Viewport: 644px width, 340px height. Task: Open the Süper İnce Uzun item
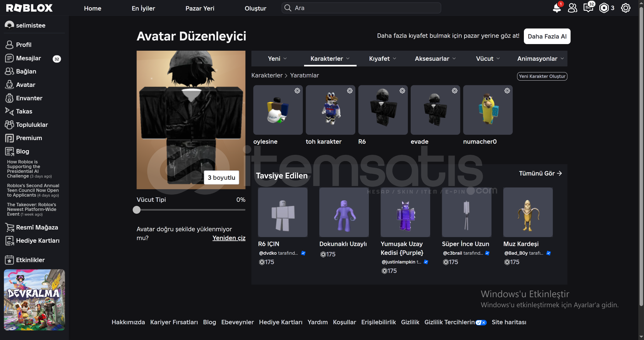[x=467, y=212]
